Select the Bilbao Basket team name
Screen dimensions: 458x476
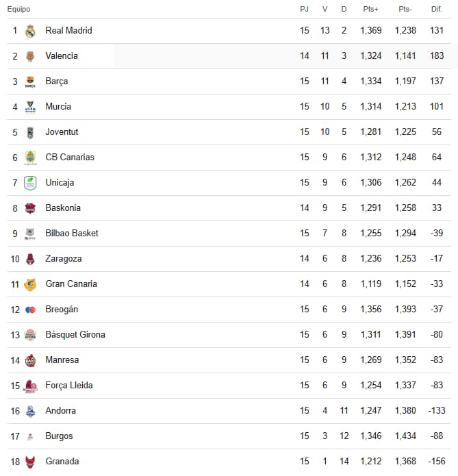[72, 234]
